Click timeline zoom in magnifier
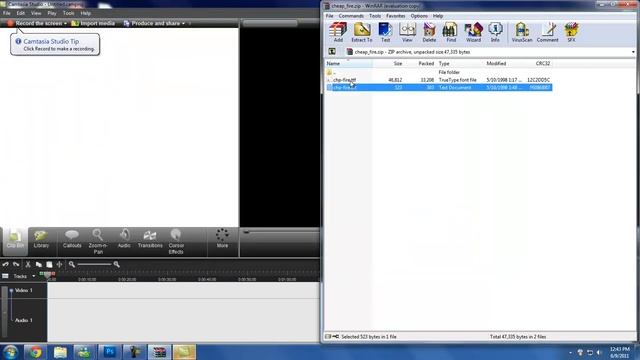Image resolution: width=640 pixels, height=360 pixels. (117, 264)
